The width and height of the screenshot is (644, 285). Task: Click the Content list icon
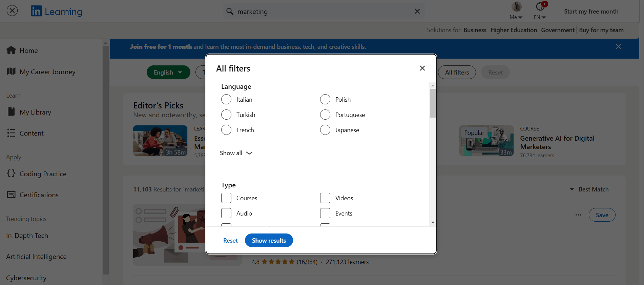[x=11, y=133]
